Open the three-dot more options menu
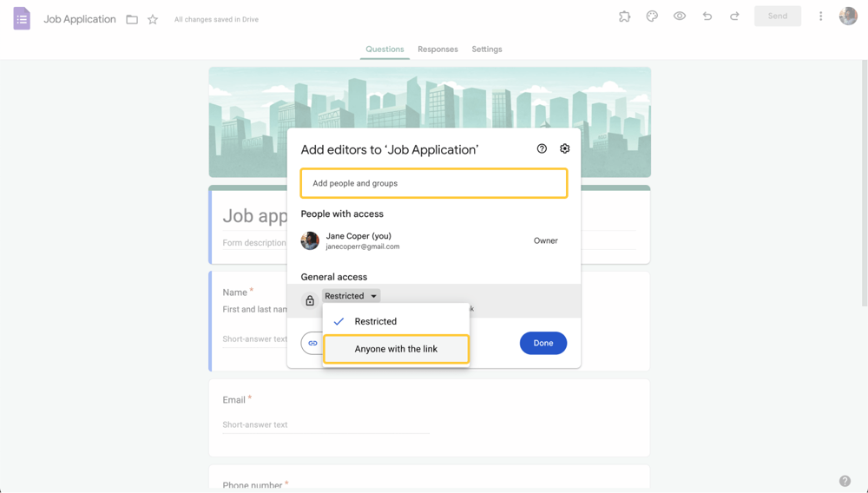Image resolution: width=868 pixels, height=493 pixels. pos(820,16)
